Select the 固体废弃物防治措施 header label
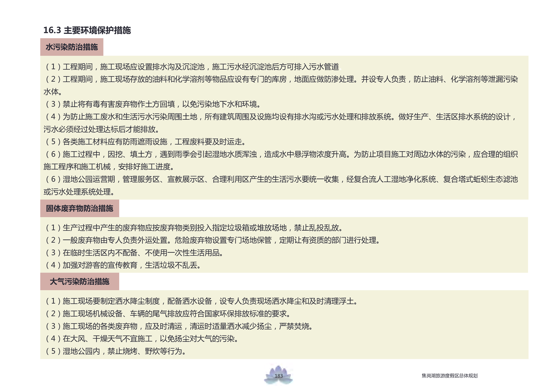 pyautogui.click(x=79, y=209)
